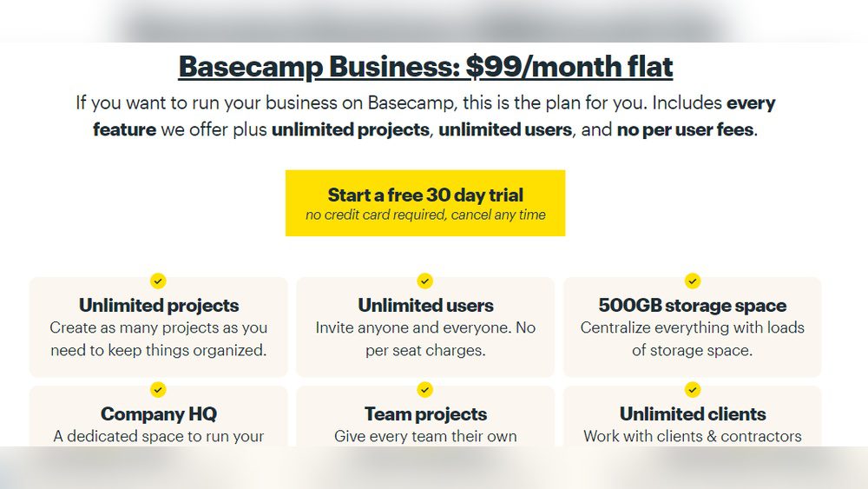Open the Basecamp Business $99/month flat heading link
Viewport: 868px width, 489px height.
[425, 67]
